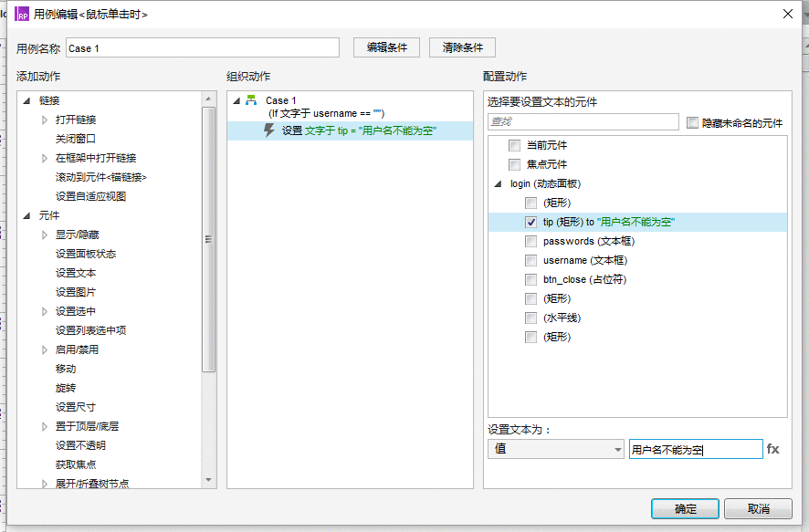
Task: Select the 移动 action
Action: coord(66,369)
